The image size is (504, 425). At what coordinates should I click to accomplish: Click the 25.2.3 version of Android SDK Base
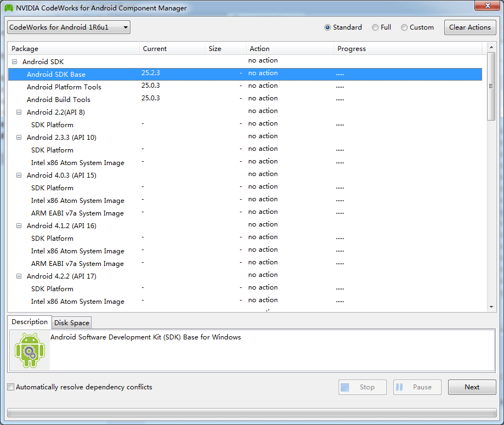click(x=151, y=73)
